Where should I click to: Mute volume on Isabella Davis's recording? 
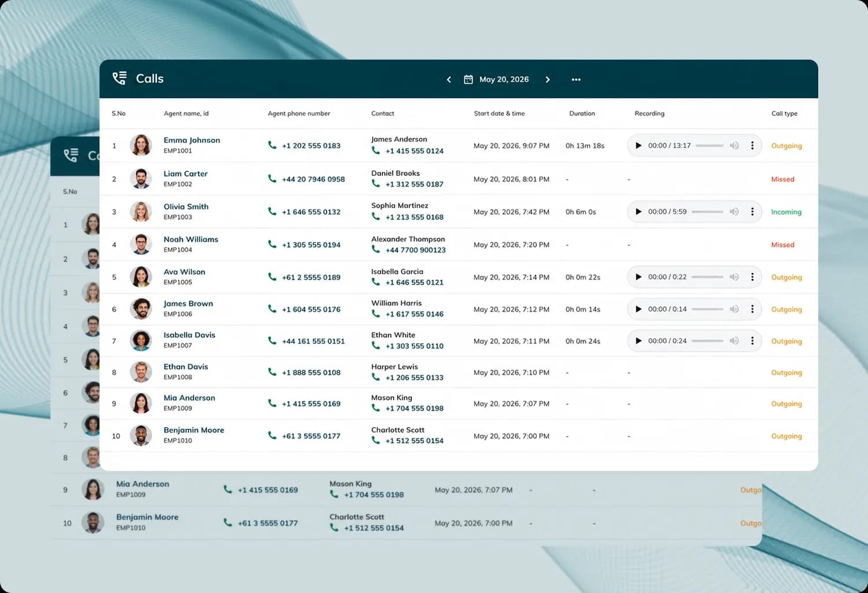point(734,341)
